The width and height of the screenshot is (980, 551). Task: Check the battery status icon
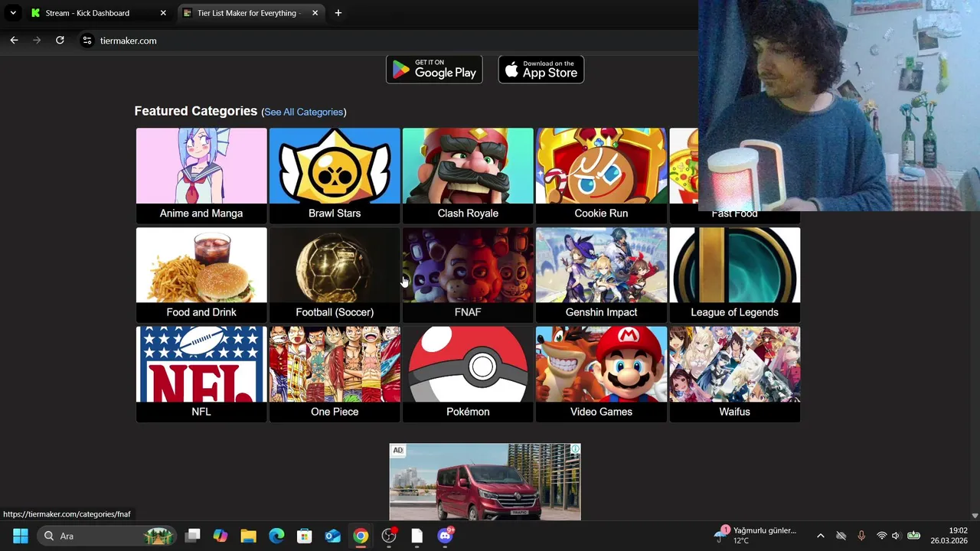913,536
